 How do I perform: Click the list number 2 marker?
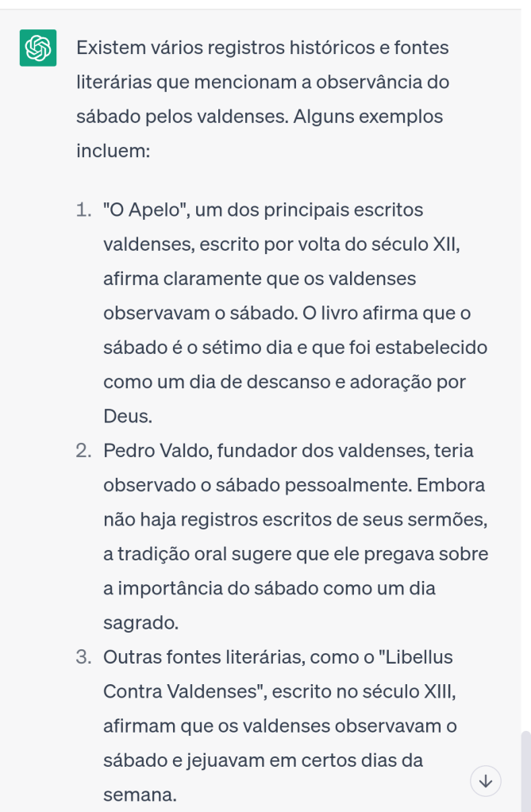tap(83, 452)
